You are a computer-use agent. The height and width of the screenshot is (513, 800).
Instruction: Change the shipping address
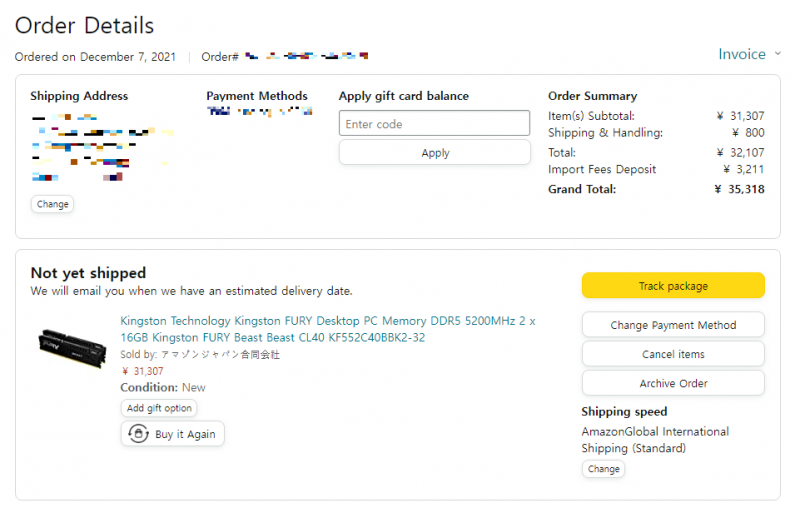53,204
